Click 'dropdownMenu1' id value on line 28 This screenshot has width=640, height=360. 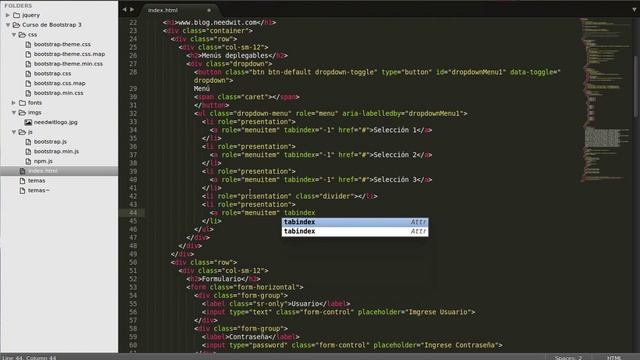pos(476,72)
